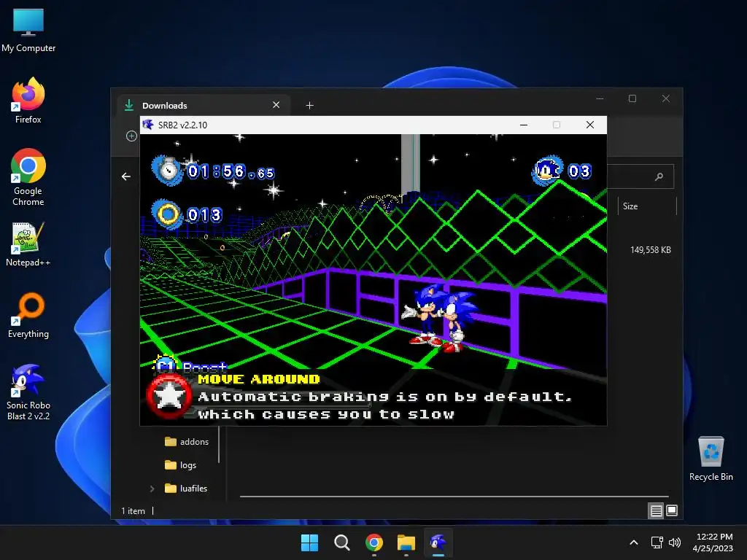Click the '1 item' status bar text
This screenshot has width=747, height=560.
[133, 511]
